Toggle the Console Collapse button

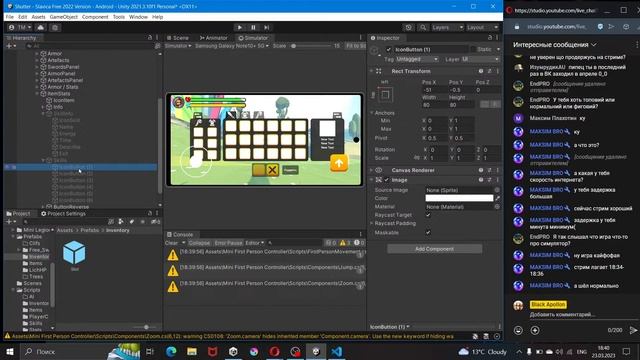pos(199,243)
